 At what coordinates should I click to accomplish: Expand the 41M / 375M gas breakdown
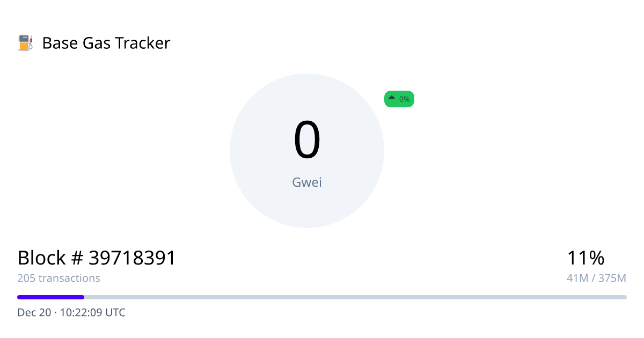coord(596,278)
